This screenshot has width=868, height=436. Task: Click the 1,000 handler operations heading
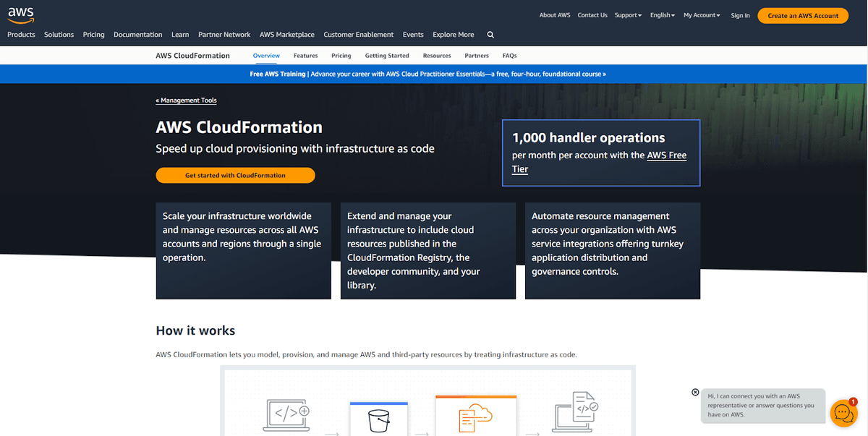tap(588, 137)
